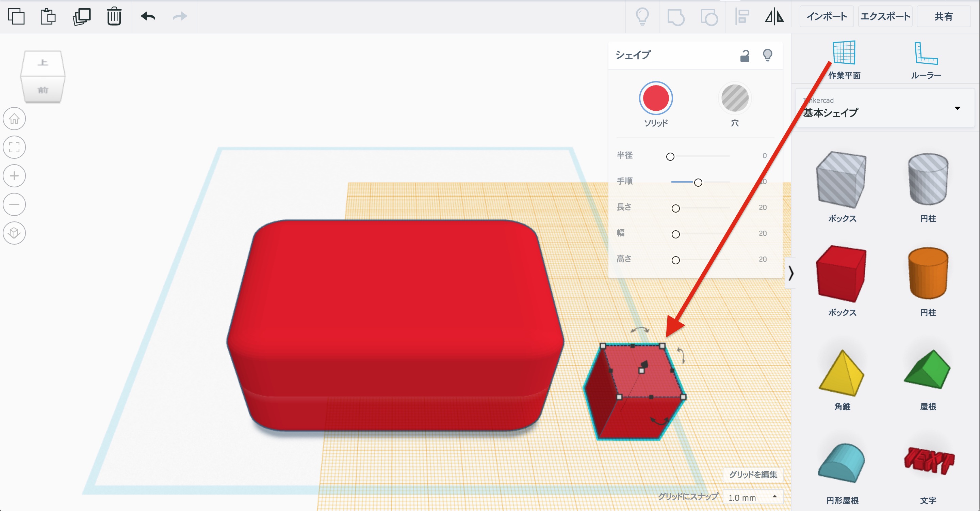The width and height of the screenshot is (980, 511).
Task: Click the copy icon in toolbar
Action: tap(16, 16)
